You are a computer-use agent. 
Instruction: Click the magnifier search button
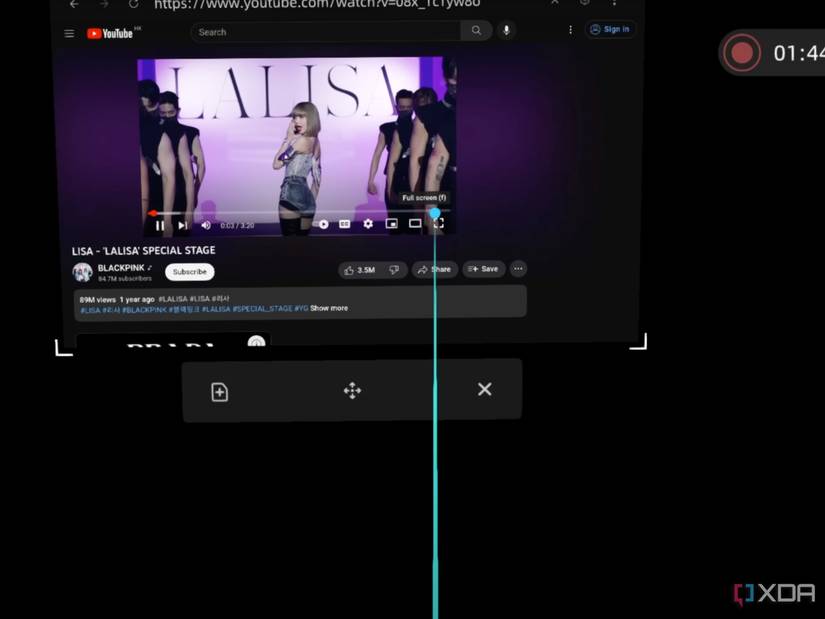pos(476,31)
